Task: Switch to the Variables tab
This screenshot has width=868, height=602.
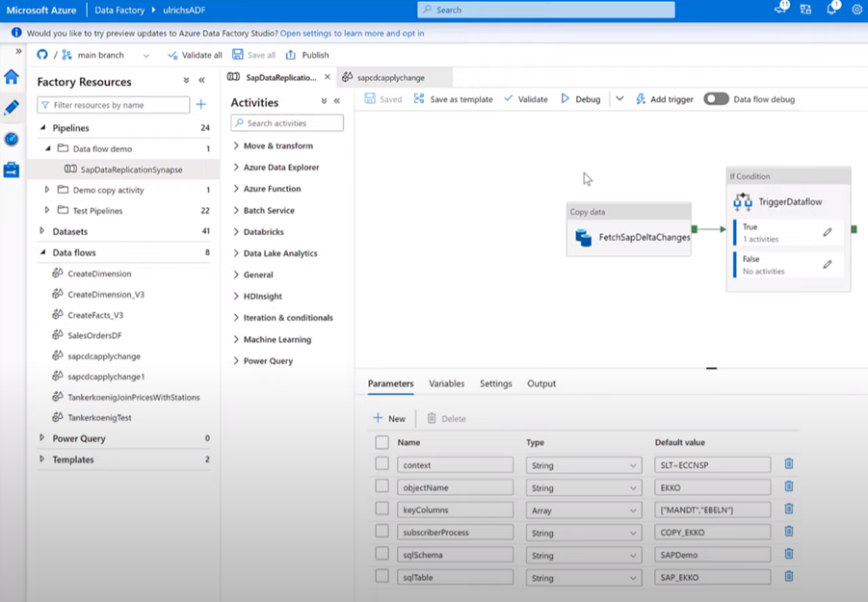Action: tap(446, 383)
